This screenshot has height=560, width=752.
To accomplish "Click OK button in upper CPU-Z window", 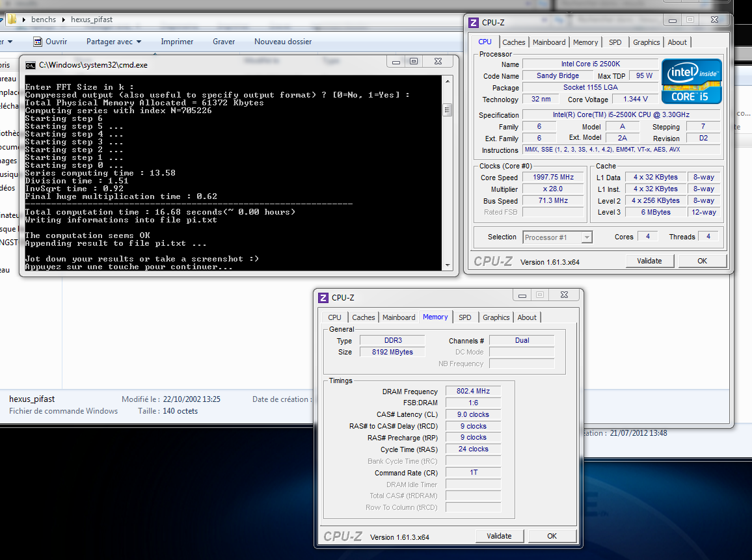I will pyautogui.click(x=702, y=261).
